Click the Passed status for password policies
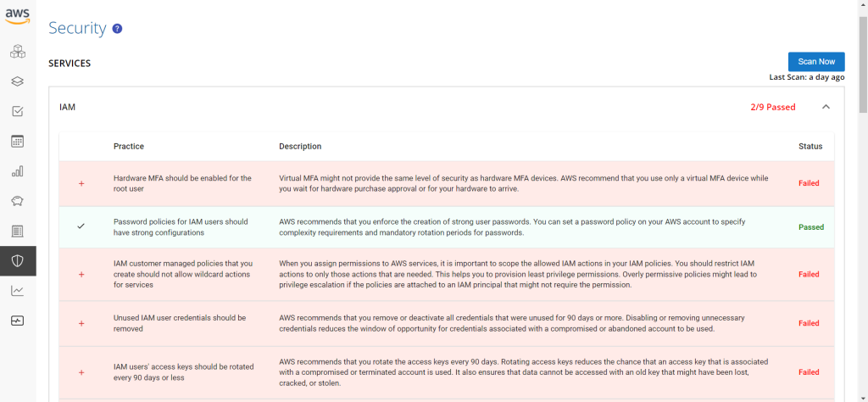This screenshot has height=402, width=868. [x=811, y=227]
